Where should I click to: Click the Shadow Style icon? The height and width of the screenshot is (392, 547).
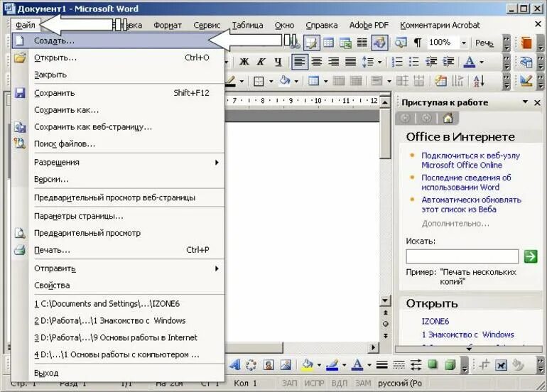(x=433, y=365)
